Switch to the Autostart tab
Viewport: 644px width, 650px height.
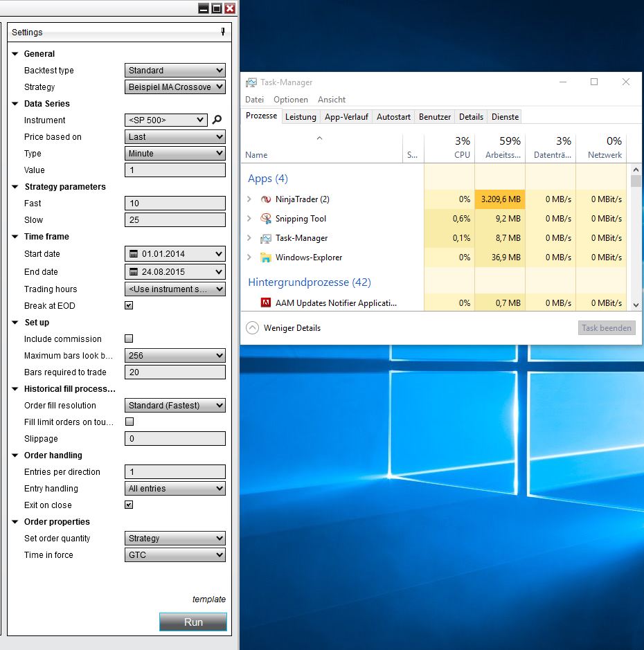pos(393,117)
